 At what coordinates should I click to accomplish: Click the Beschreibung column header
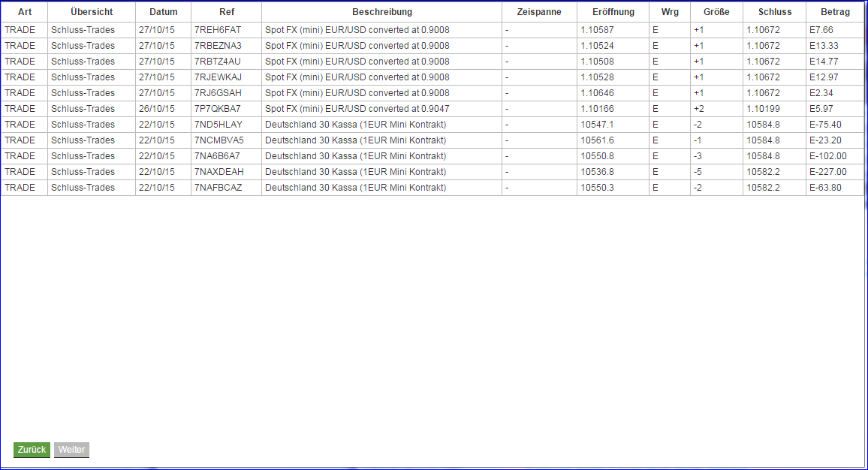381,11
